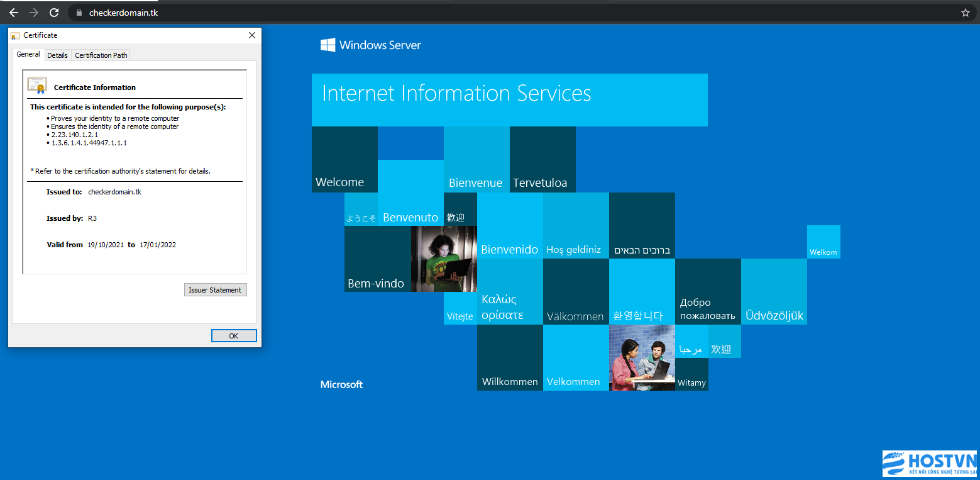The height and width of the screenshot is (480, 980).
Task: Click the purpose OID 1.3.6.1.4.1.44947.1.1.1
Action: (x=89, y=143)
